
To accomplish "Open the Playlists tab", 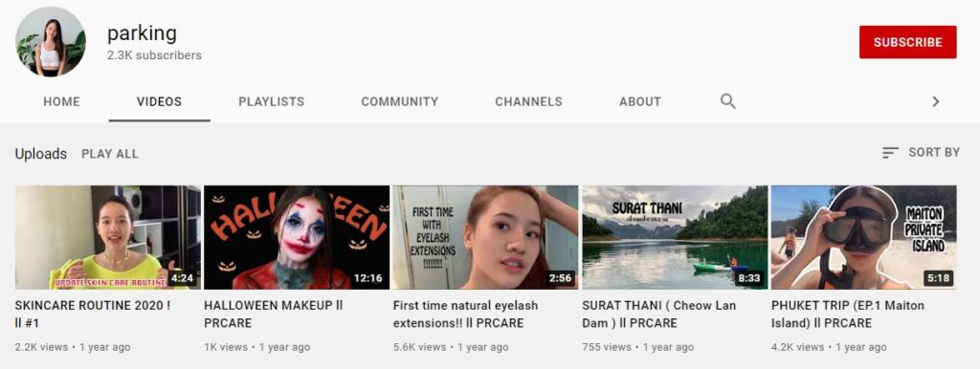I will click(271, 101).
